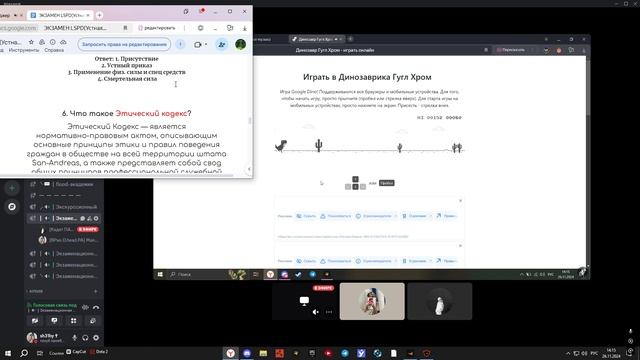Open the green Google account avatar
The height and width of the screenshot is (360, 640).
[240, 44]
